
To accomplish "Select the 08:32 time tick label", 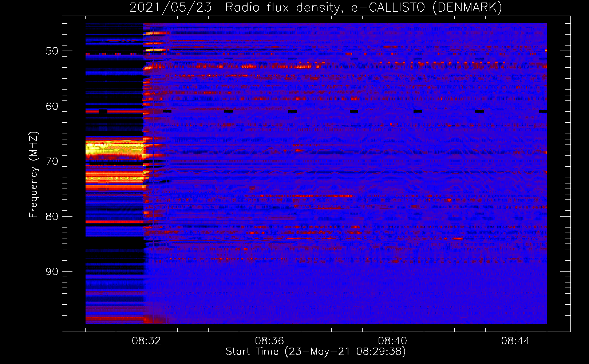I will click(x=146, y=341).
